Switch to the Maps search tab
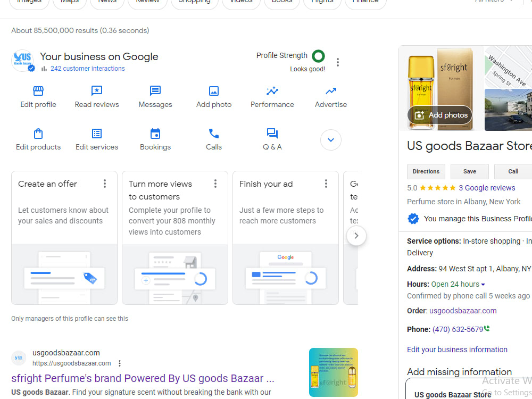Image resolution: width=532 pixels, height=399 pixels. 70,2
